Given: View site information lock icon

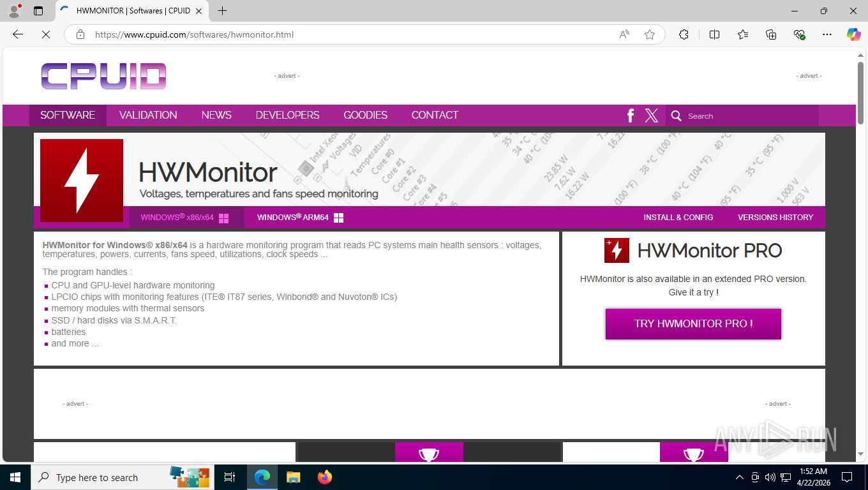Looking at the screenshot, I should click(80, 34).
